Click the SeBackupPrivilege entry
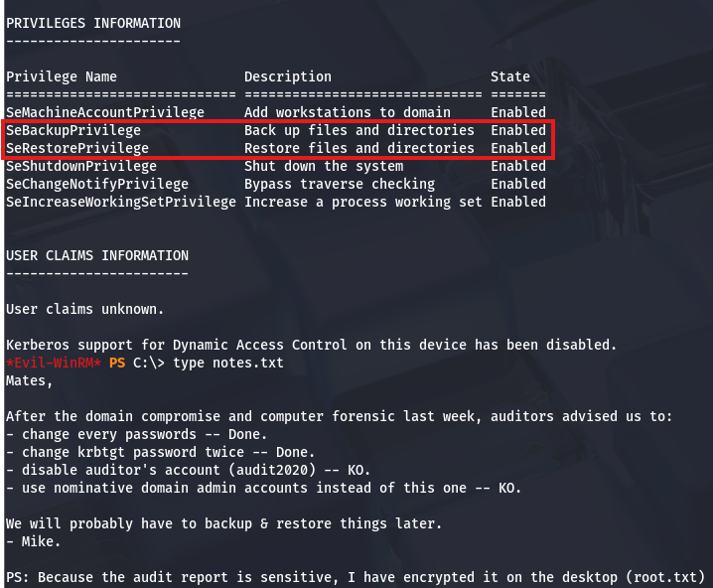 tap(73, 130)
